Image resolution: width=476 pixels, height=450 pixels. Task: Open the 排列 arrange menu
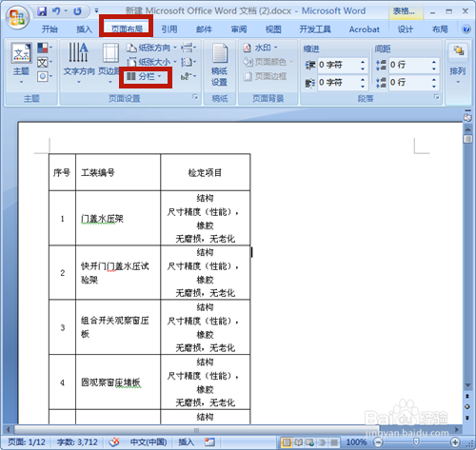click(x=458, y=64)
